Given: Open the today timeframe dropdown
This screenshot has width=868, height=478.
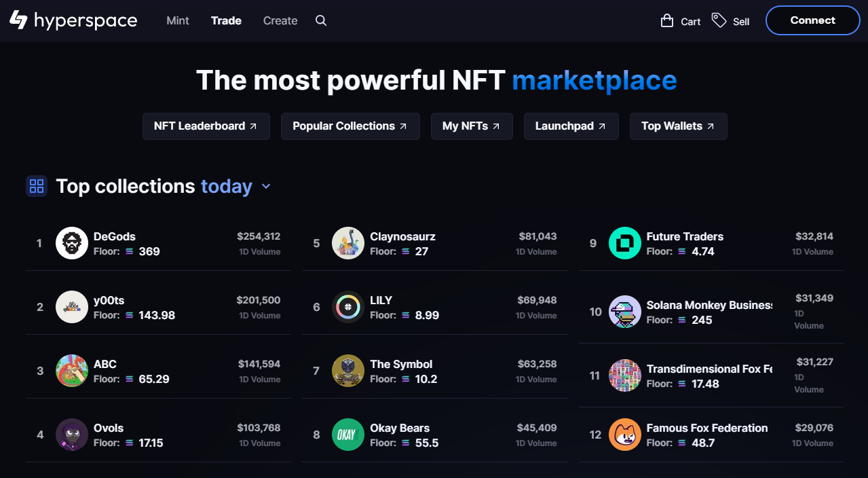Looking at the screenshot, I should pyautogui.click(x=227, y=186).
